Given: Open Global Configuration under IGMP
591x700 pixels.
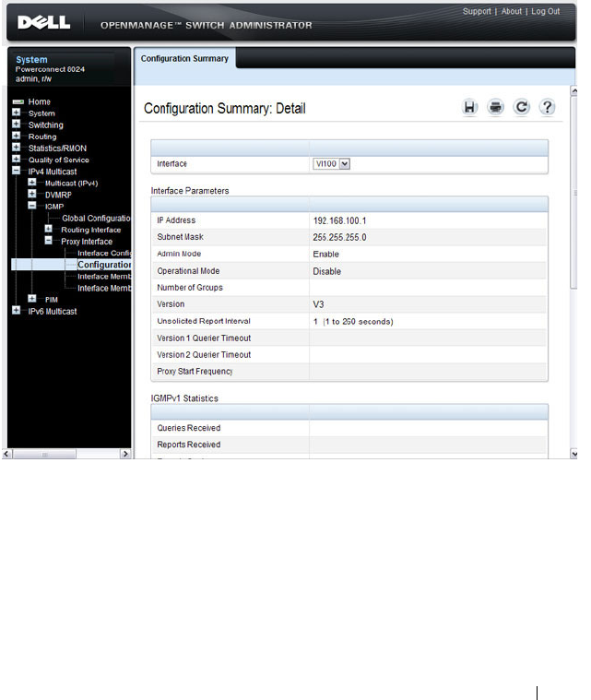Looking at the screenshot, I should click(x=96, y=219).
